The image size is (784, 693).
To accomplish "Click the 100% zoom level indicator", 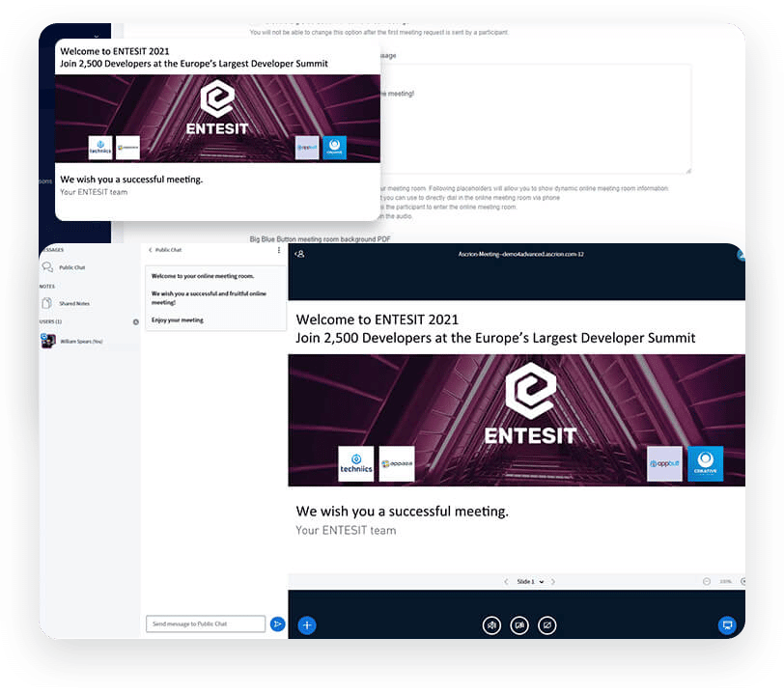I will click(x=725, y=582).
